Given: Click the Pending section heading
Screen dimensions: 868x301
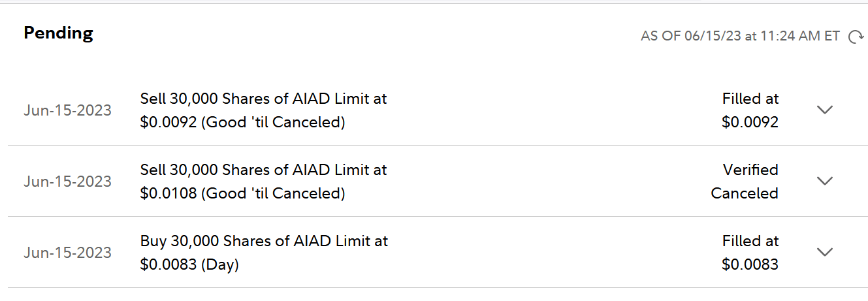Looking at the screenshot, I should 58,33.
